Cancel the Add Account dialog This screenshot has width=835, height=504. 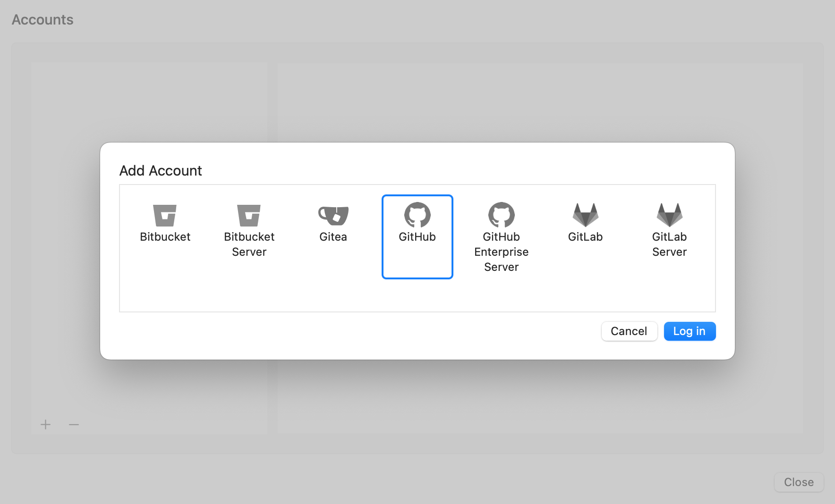tap(629, 331)
